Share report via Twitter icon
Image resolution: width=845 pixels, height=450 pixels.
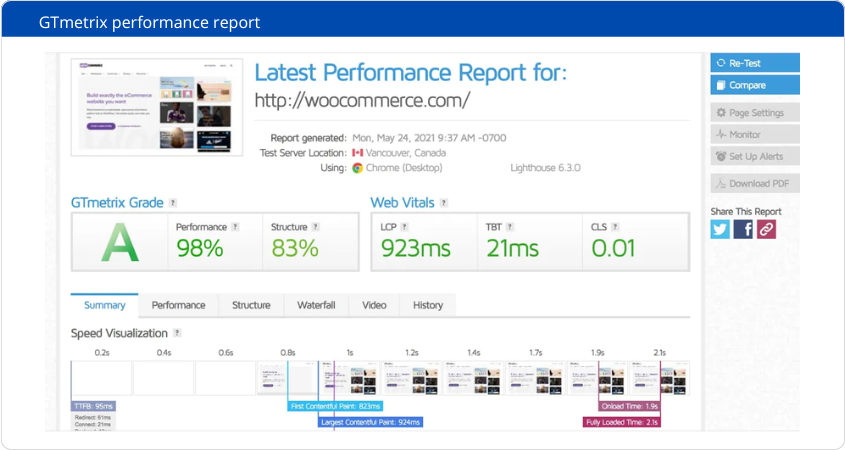tap(720, 230)
